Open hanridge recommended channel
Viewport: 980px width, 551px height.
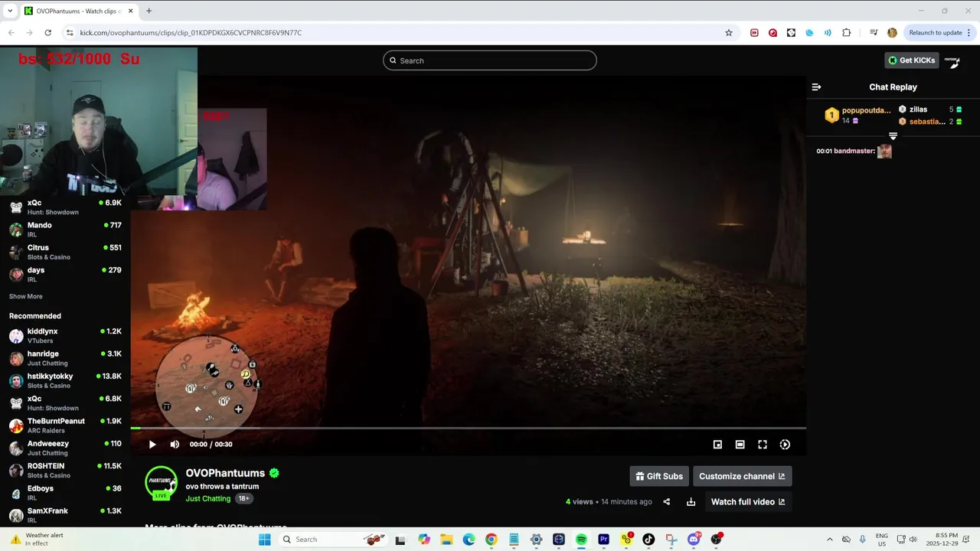tap(65, 358)
